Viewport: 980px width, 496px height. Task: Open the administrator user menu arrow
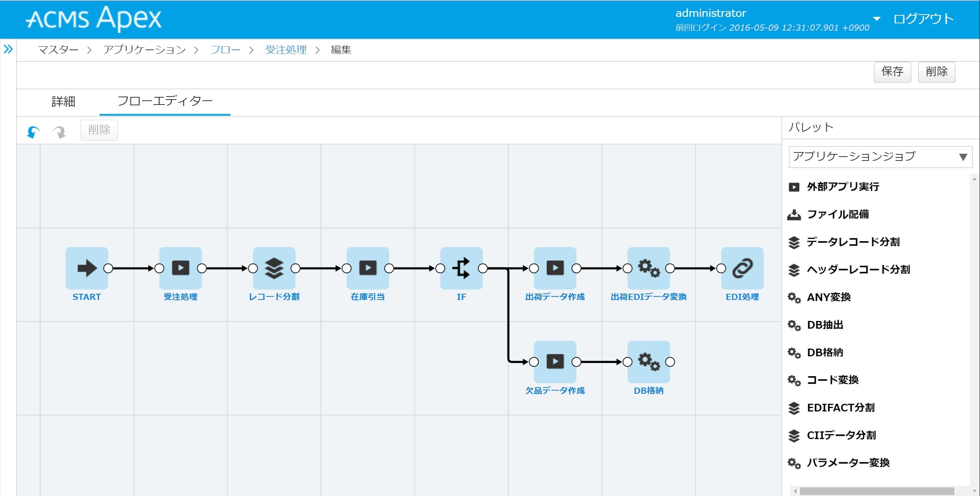(877, 18)
